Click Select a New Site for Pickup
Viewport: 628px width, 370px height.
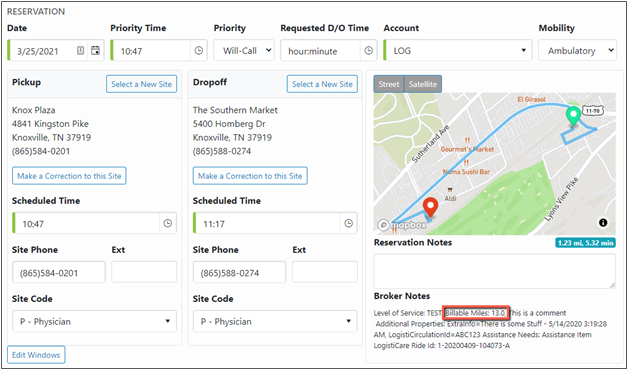pos(141,84)
